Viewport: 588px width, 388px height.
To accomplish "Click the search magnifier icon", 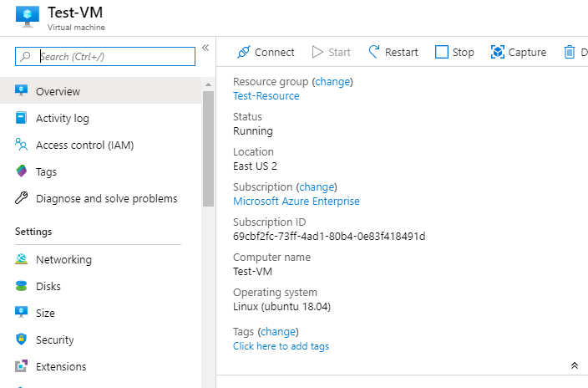I will point(26,56).
